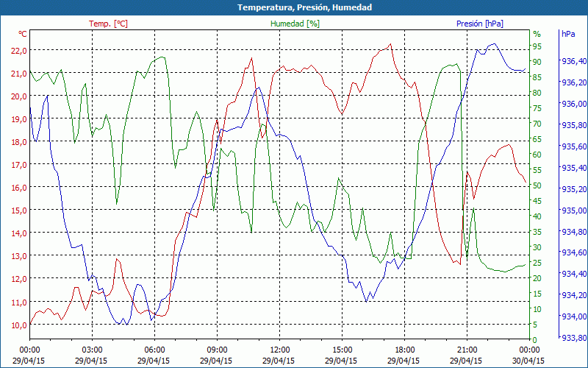The width and height of the screenshot is (588, 368).
Task: Click the 934,20 pressure axis value
Action: 574,296
